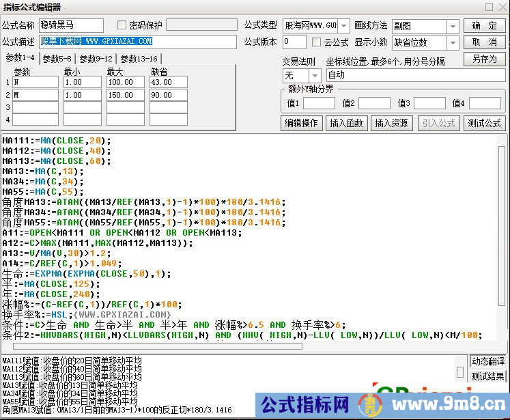Image resolution: width=510 pixels, height=420 pixels.
Task: Click parameter 1 最大 value 100.00
Action: coord(126,82)
